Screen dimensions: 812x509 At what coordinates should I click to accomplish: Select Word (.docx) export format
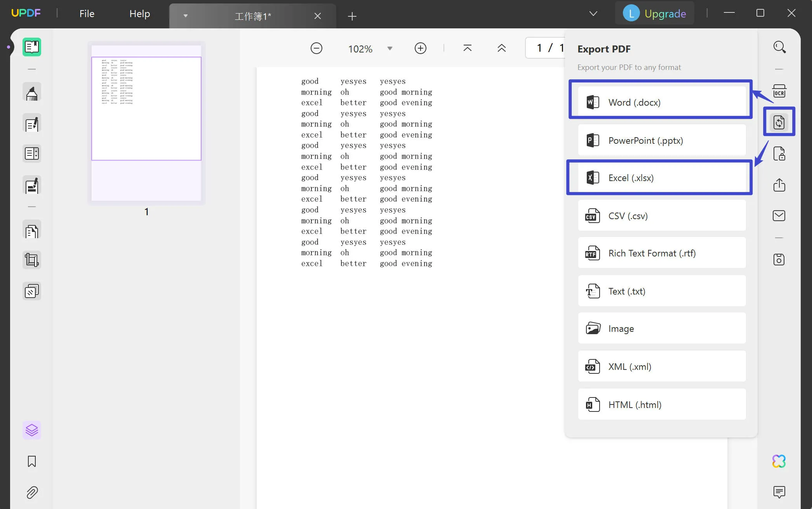pyautogui.click(x=660, y=102)
